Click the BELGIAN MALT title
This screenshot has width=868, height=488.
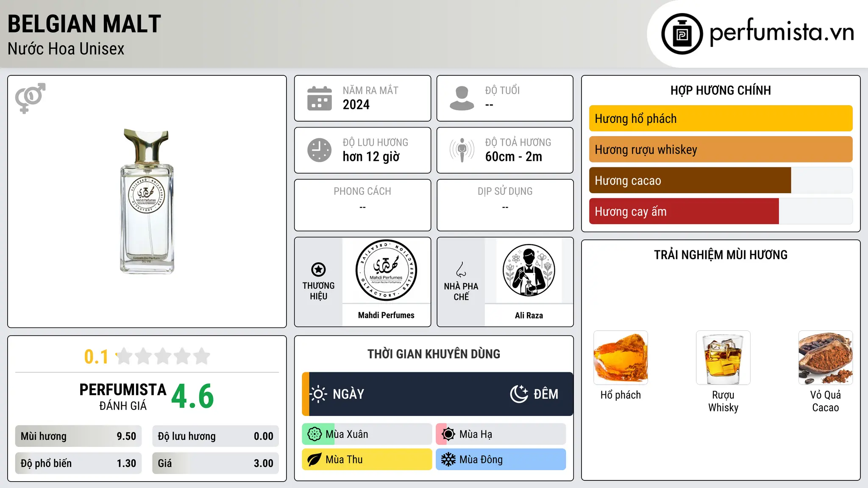[84, 24]
